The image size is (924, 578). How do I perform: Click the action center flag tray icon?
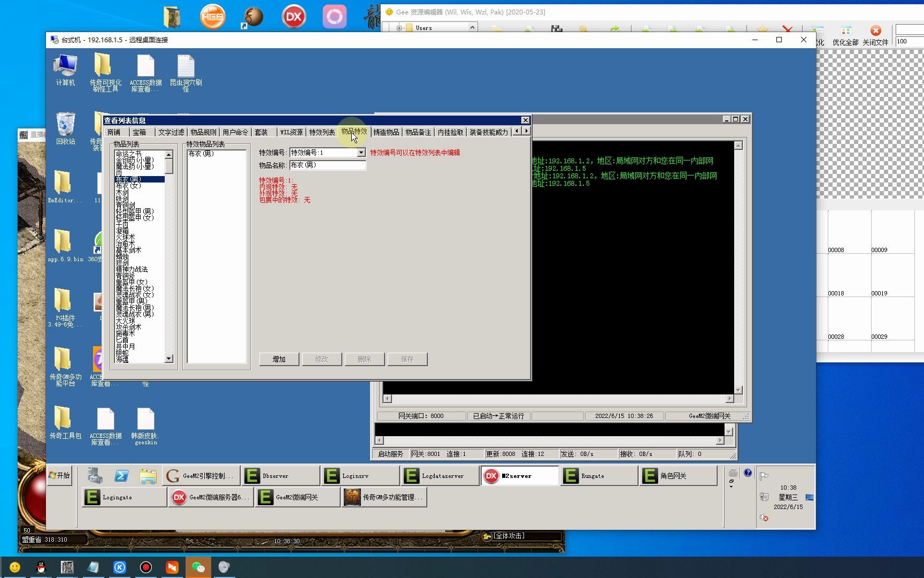click(x=764, y=476)
